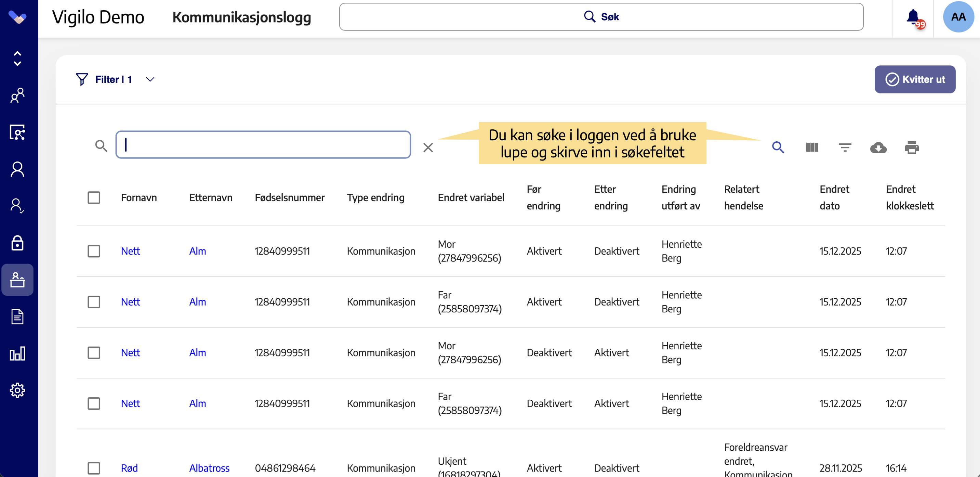Open the presentation board people sidebar icon
980x477 pixels.
click(x=17, y=132)
